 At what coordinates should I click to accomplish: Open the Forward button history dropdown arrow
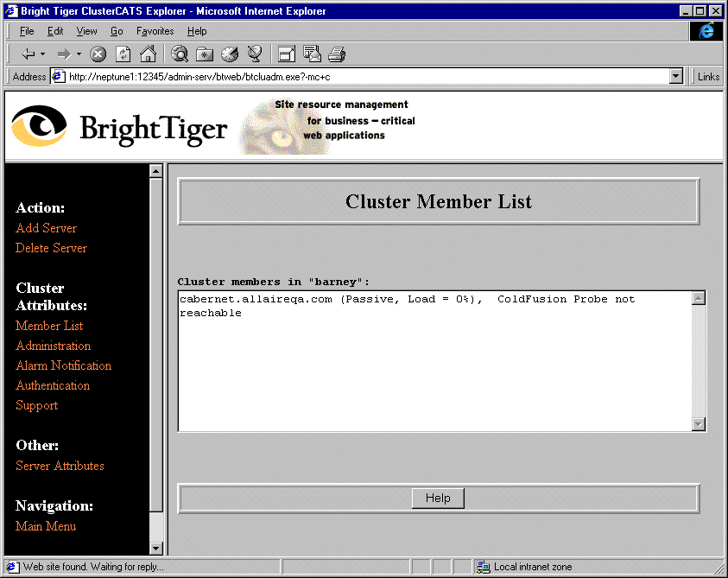tap(79, 54)
